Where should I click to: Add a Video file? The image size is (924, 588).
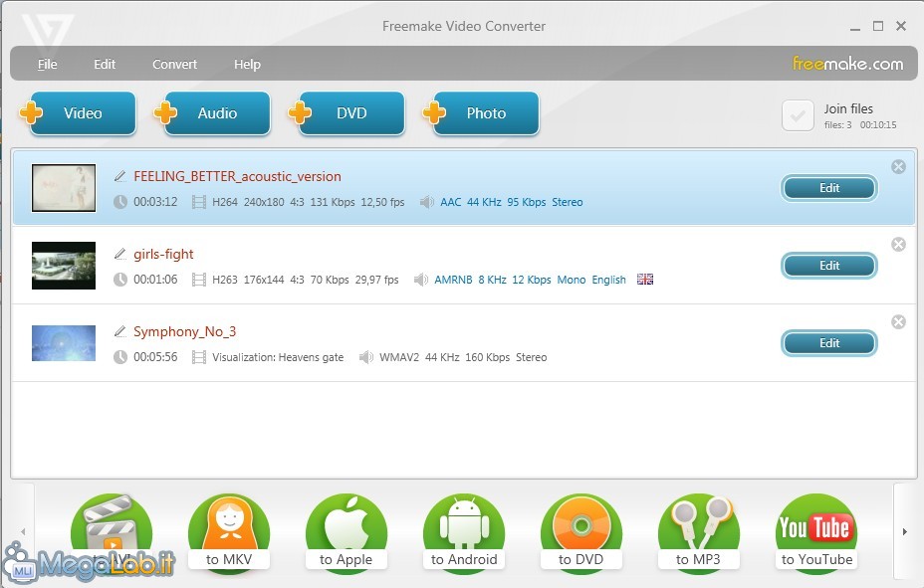click(x=79, y=113)
